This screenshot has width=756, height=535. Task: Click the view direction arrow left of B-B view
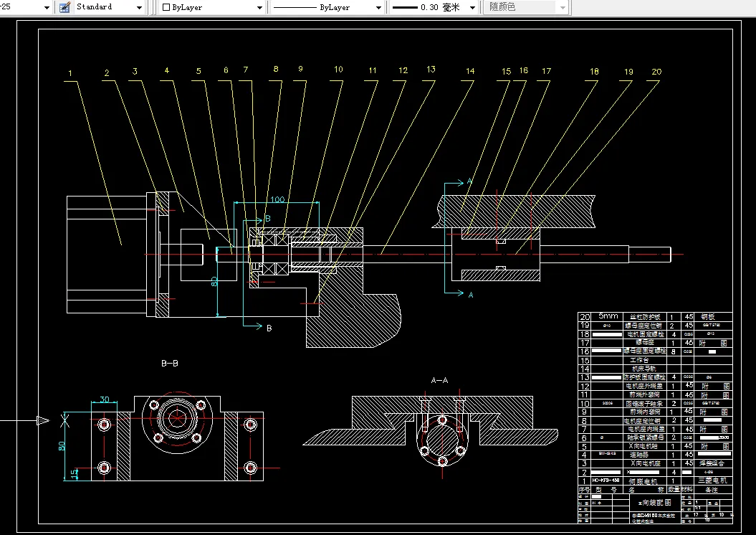pyautogui.click(x=42, y=421)
